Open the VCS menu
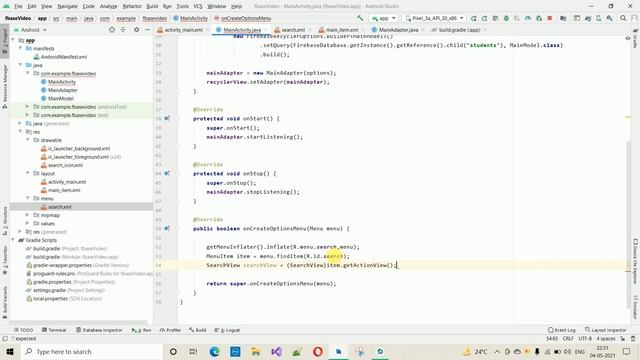Image resolution: width=640 pixels, height=360 pixels. pyautogui.click(x=198, y=6)
